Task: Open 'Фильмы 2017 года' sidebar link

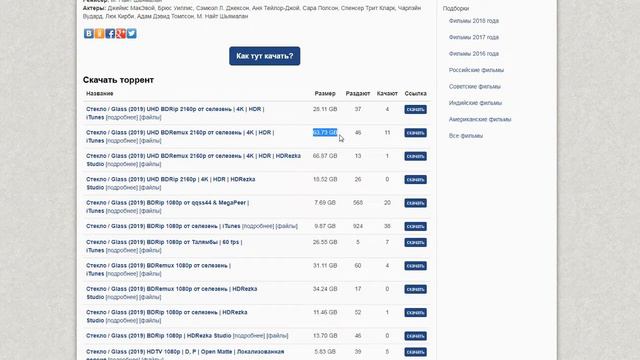Action: [x=473, y=37]
